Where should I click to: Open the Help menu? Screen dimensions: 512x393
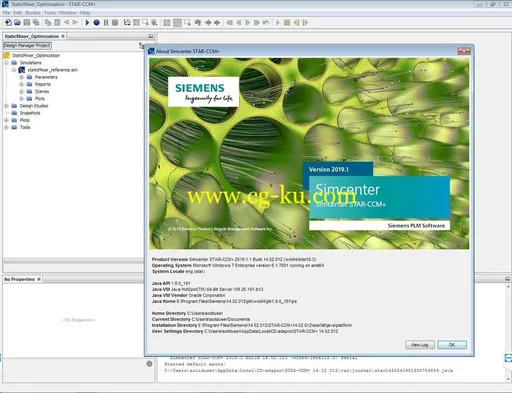coord(85,13)
